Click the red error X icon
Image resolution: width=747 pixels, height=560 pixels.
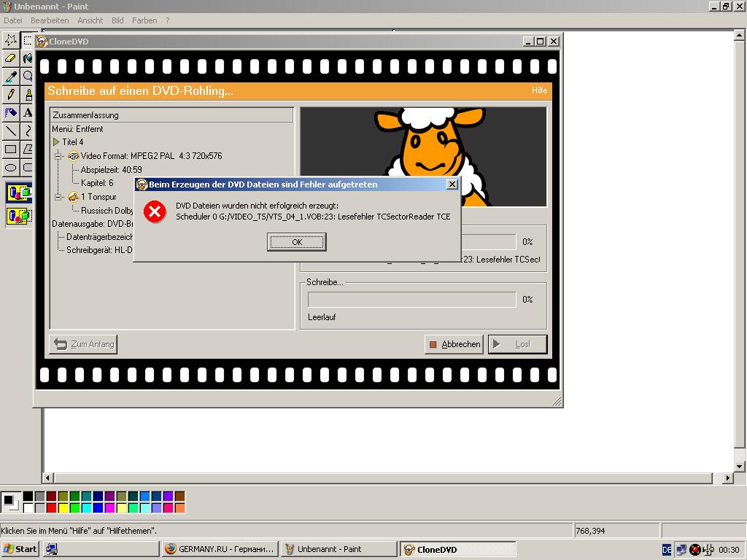point(155,212)
